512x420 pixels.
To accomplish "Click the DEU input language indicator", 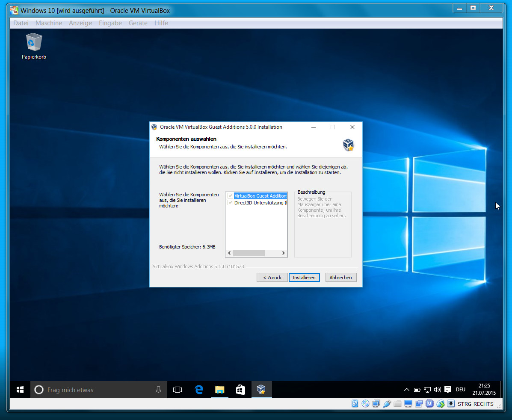I will click(x=461, y=390).
